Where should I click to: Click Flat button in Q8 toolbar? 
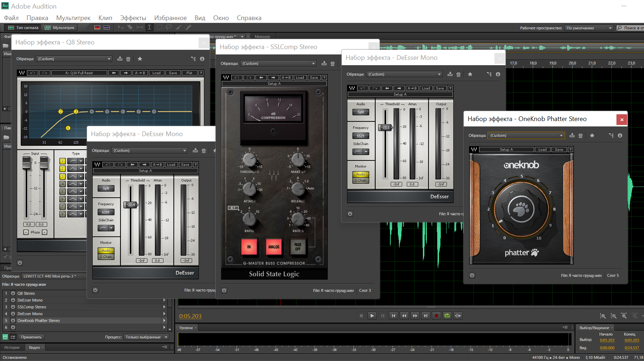(189, 73)
